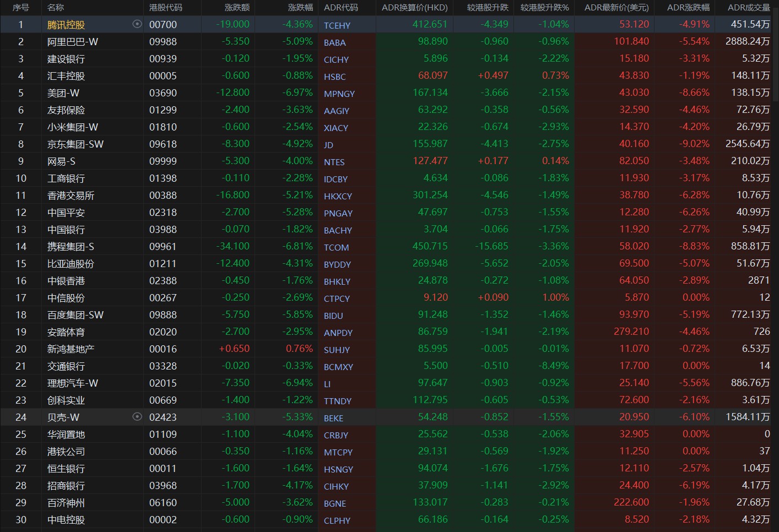The width and height of the screenshot is (779, 532).
Task: Click the 较港股升跌% column header
Action: click(544, 8)
